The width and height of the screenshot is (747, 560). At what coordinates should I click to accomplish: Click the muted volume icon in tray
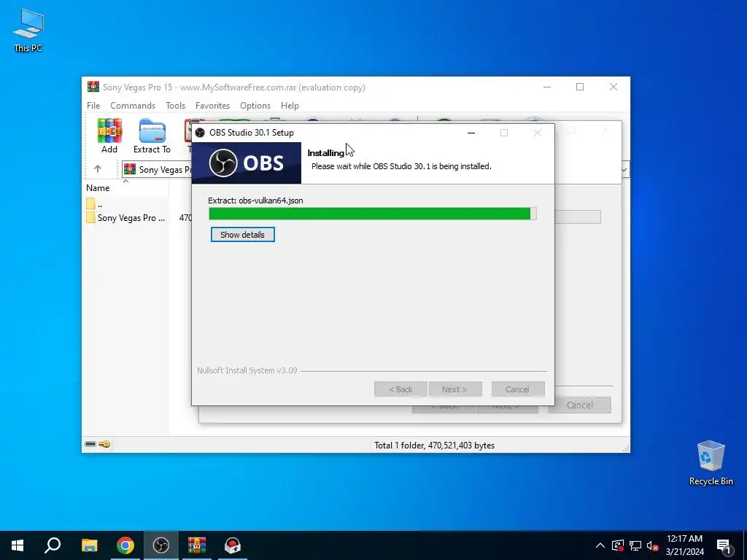point(652,545)
